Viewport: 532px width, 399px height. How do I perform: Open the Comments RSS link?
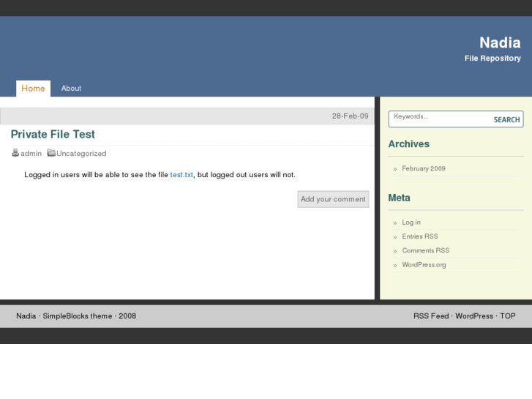tap(426, 250)
